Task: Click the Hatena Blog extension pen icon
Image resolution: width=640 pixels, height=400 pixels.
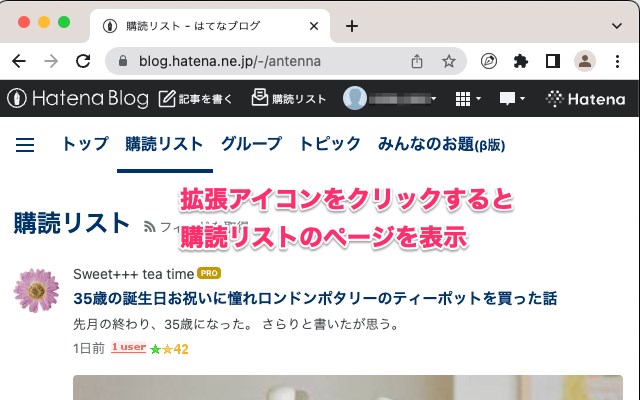Action: pyautogui.click(x=489, y=62)
